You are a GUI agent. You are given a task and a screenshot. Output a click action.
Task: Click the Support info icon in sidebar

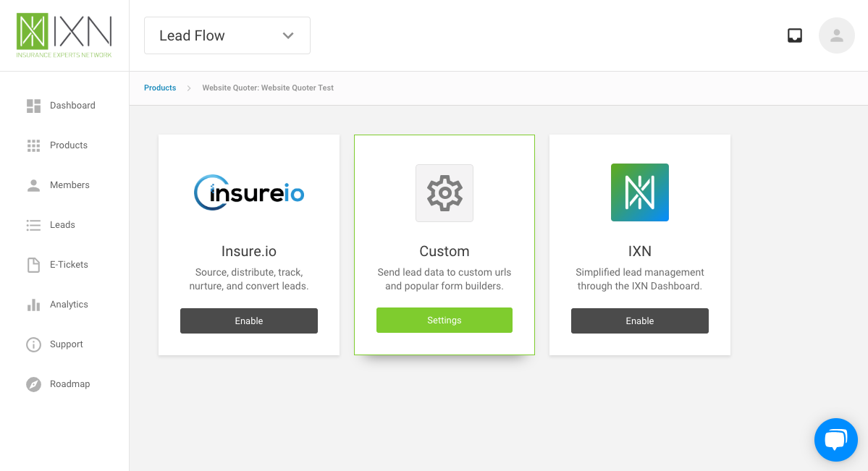tap(34, 345)
